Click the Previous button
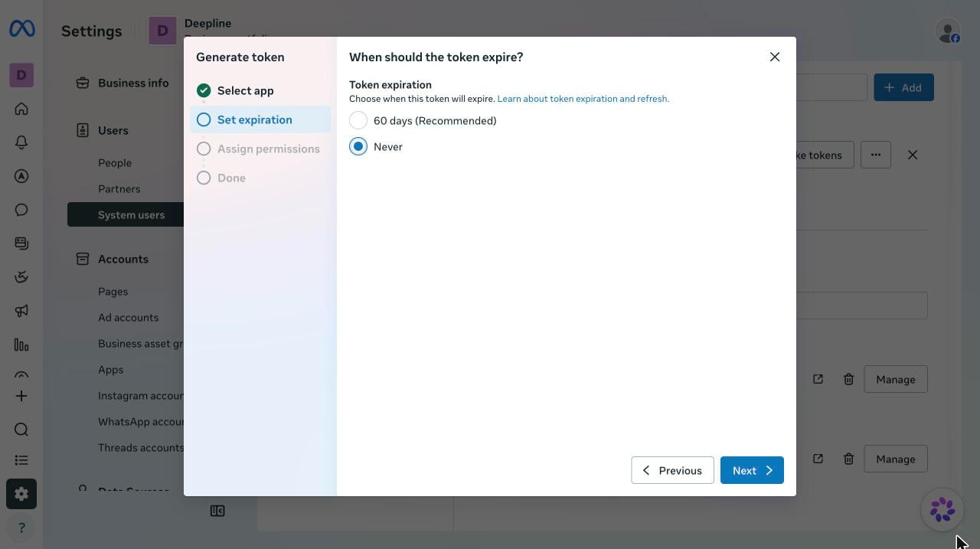Image resolution: width=980 pixels, height=549 pixels. click(x=672, y=470)
